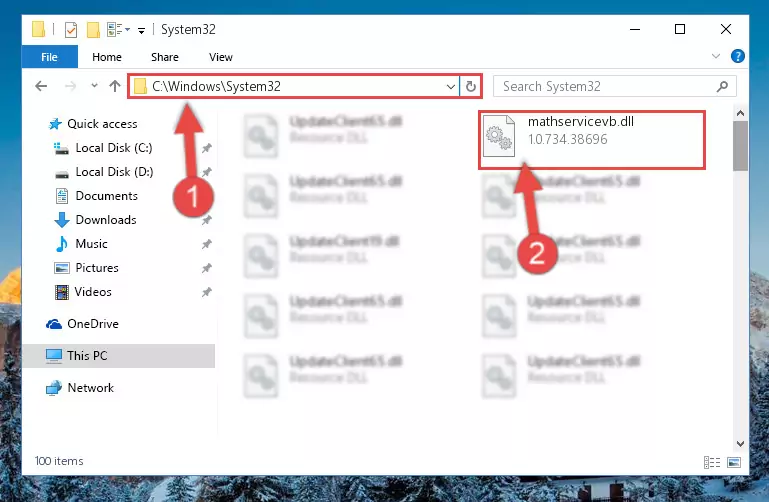Click the address bar path C:\Windows\System32
The image size is (769, 502).
(216, 86)
